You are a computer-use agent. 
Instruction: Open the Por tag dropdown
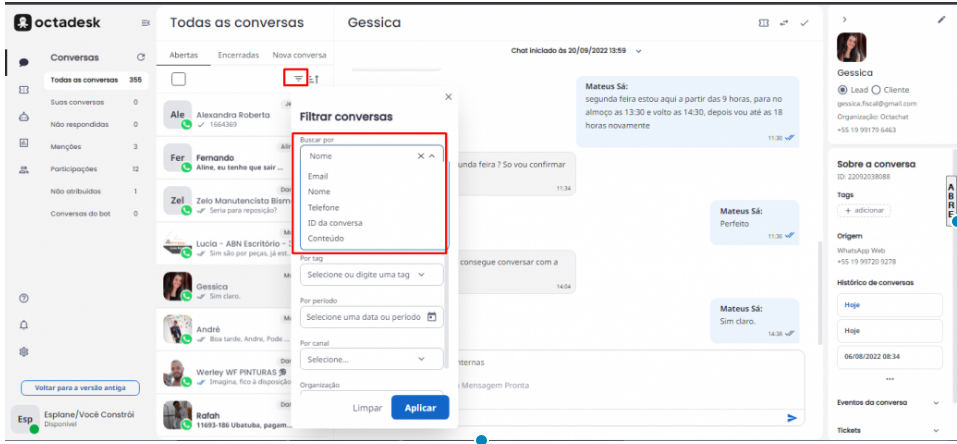[371, 274]
